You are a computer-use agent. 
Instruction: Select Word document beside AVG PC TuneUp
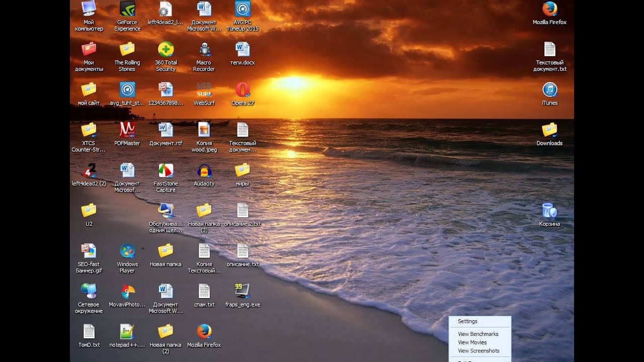click(204, 16)
